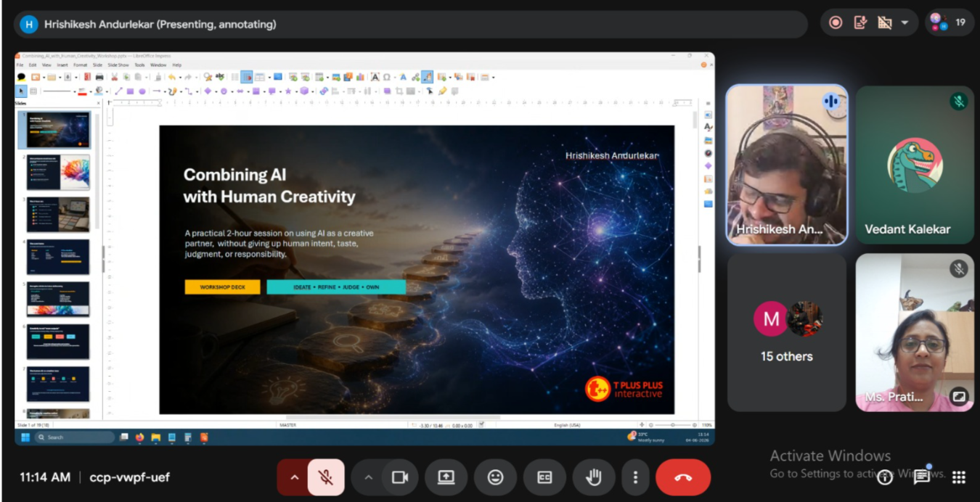Open the Help menu in Impress
Image resolution: width=980 pixels, height=502 pixels.
pyautogui.click(x=176, y=65)
